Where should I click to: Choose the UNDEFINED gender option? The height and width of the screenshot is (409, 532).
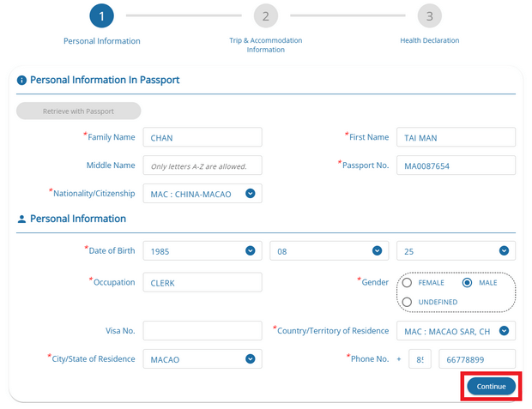[x=408, y=302]
